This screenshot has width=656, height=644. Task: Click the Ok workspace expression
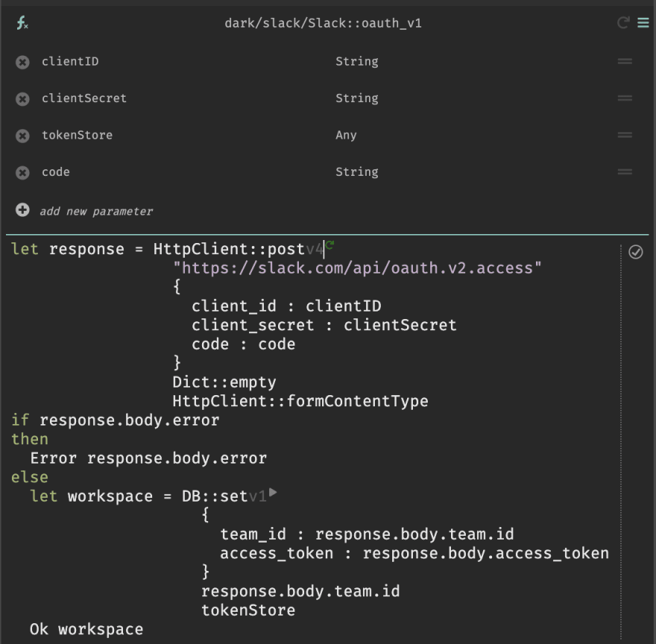click(86, 629)
